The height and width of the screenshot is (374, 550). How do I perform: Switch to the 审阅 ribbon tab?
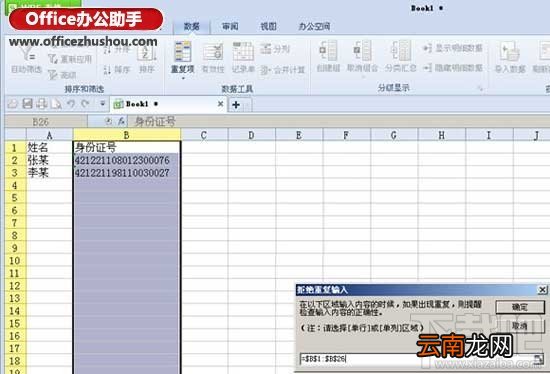(x=230, y=26)
